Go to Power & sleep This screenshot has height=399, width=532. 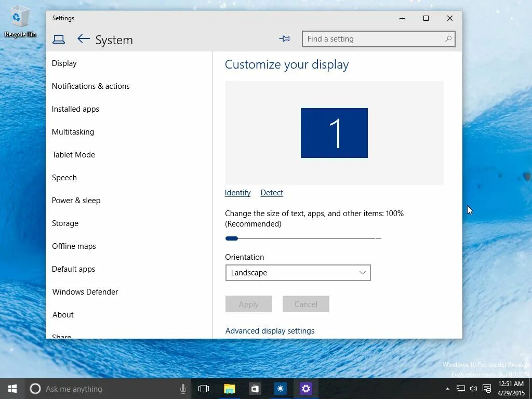[x=76, y=201]
